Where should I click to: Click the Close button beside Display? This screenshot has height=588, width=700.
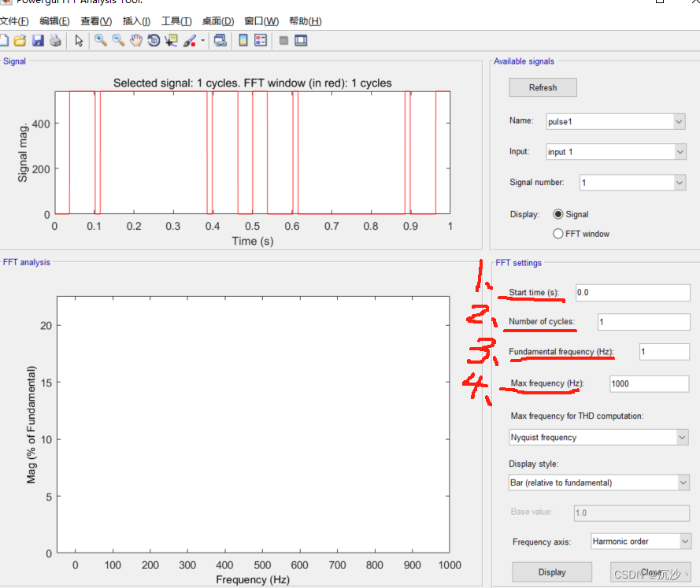pyautogui.click(x=650, y=572)
